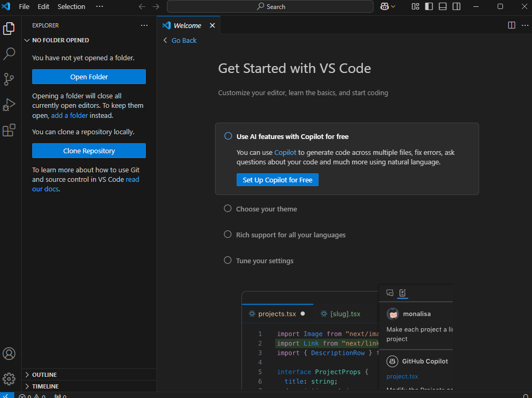Click the Open Folder button

(89, 77)
